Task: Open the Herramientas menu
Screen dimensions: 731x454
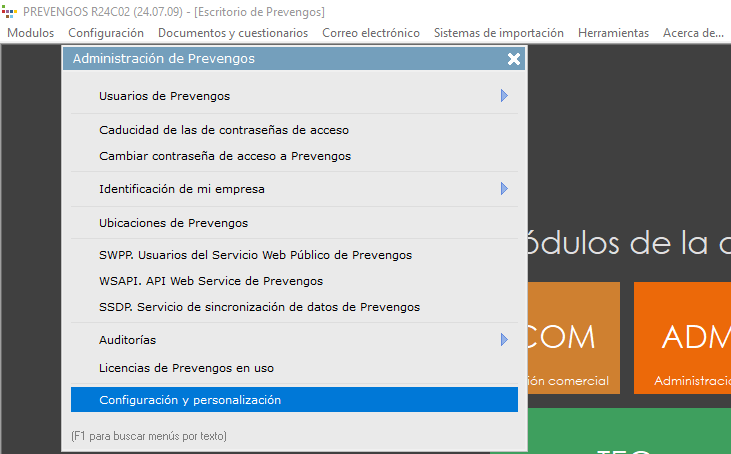Action: (613, 33)
